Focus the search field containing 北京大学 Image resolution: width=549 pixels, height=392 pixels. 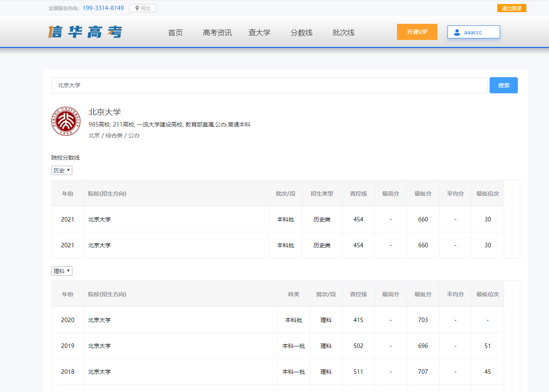(x=270, y=85)
